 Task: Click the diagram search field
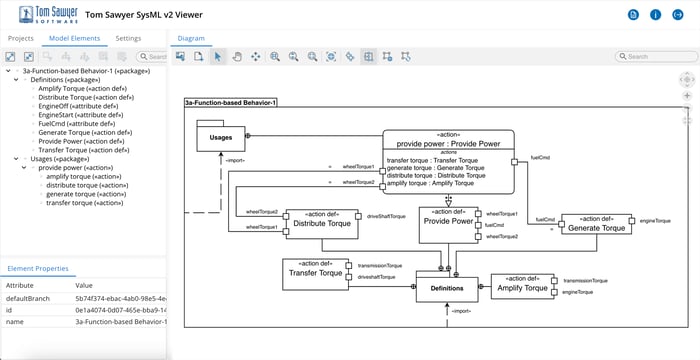coord(656,56)
